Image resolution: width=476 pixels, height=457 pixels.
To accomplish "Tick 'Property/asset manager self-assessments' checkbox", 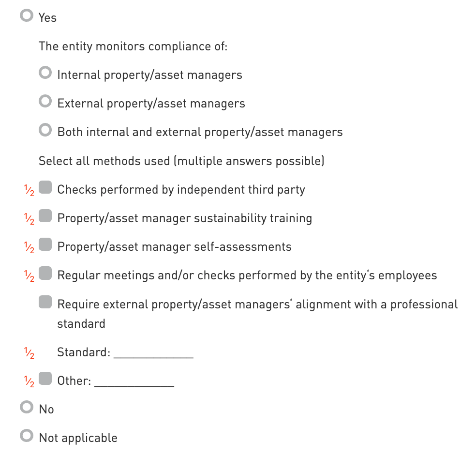I will coord(45,245).
